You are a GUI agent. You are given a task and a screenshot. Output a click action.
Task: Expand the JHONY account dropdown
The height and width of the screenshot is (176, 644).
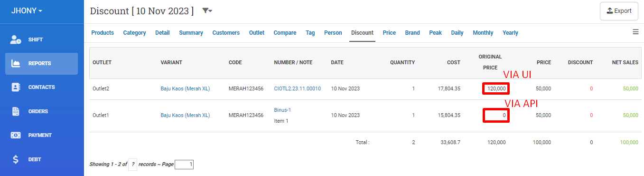click(x=27, y=10)
